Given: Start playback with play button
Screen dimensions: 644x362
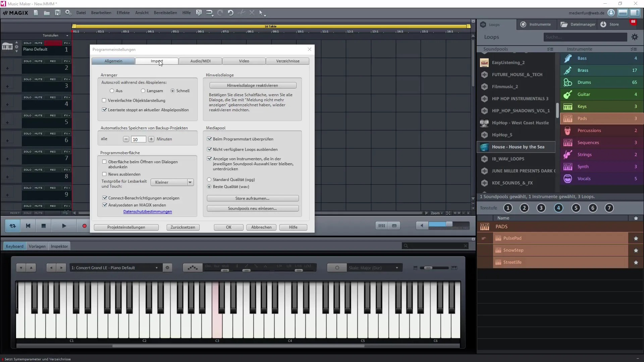Looking at the screenshot, I should [x=64, y=226].
